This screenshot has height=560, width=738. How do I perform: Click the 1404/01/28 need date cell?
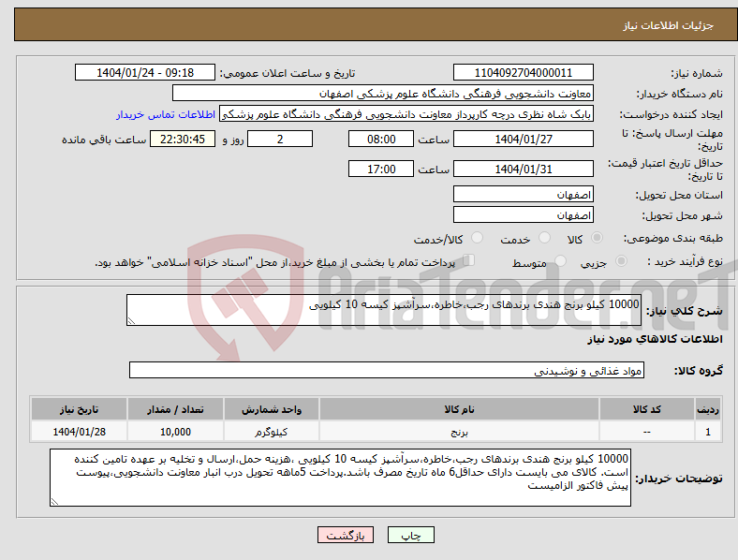click(x=79, y=432)
